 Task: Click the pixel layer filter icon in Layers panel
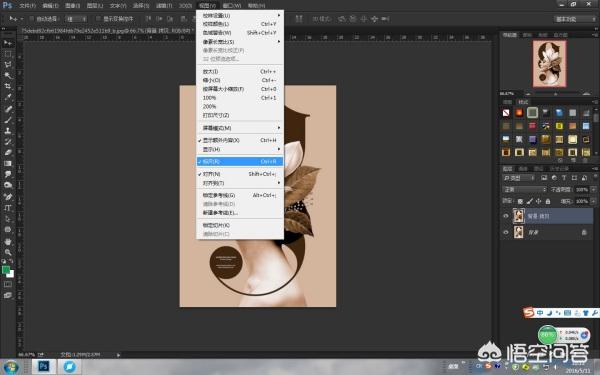click(544, 178)
